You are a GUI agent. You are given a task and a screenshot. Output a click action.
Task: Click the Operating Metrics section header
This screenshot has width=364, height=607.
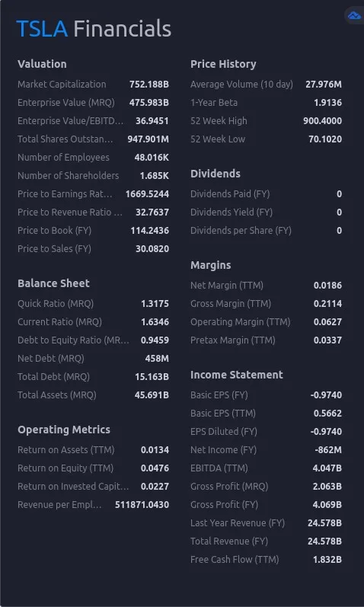pyautogui.click(x=64, y=430)
